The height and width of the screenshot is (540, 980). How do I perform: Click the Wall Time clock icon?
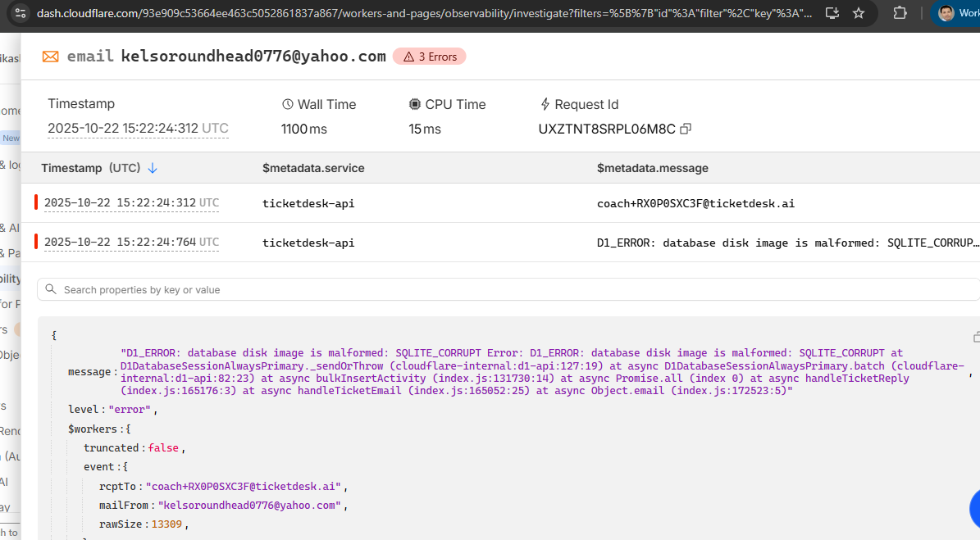coord(288,104)
